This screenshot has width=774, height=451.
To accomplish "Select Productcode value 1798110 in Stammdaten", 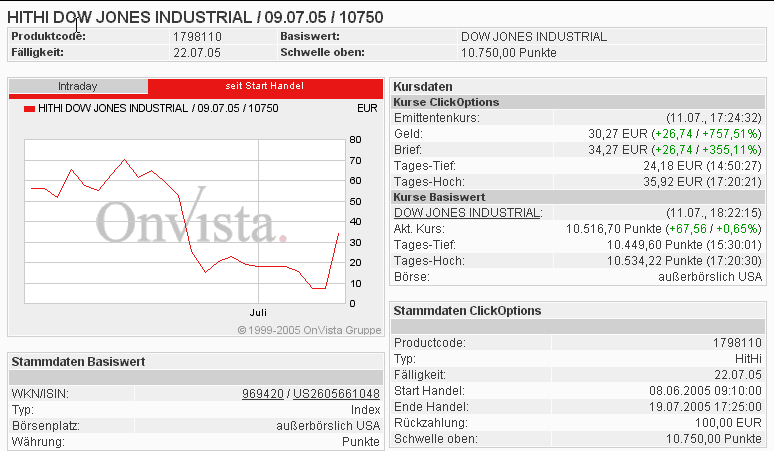I will click(x=737, y=342).
